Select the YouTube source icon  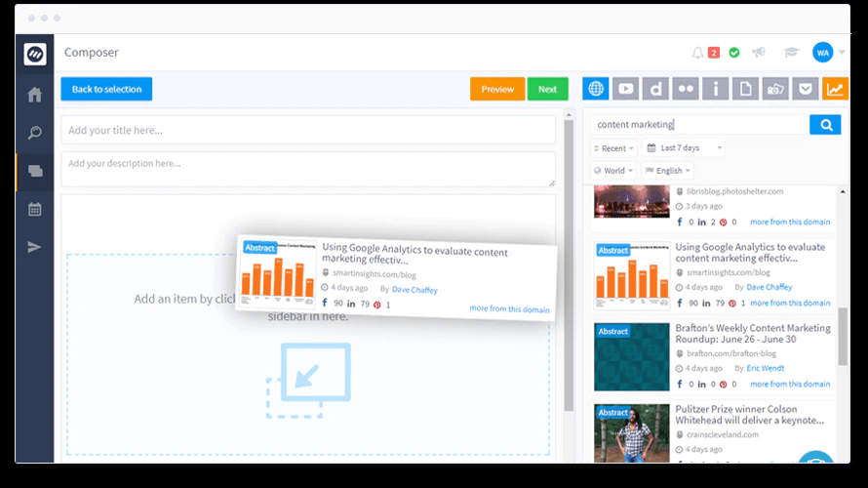pyautogui.click(x=625, y=89)
